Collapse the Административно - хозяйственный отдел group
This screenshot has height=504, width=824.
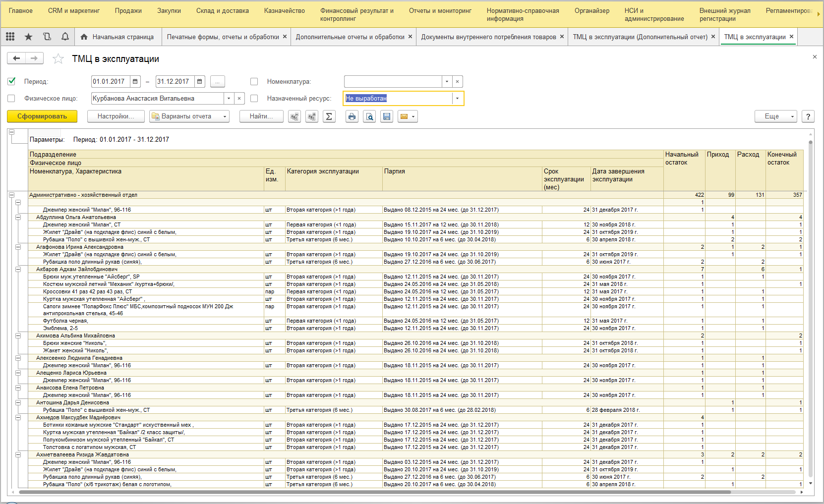point(11,195)
